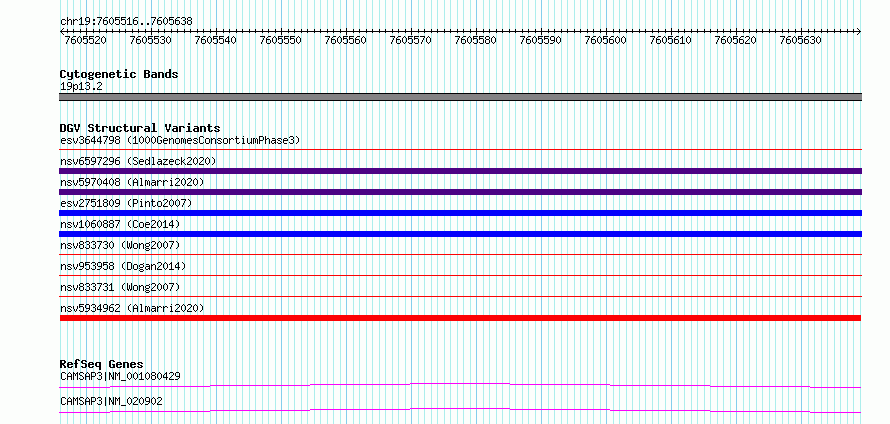Open variant nsv1060887 (Coe2014) label

click(120, 224)
